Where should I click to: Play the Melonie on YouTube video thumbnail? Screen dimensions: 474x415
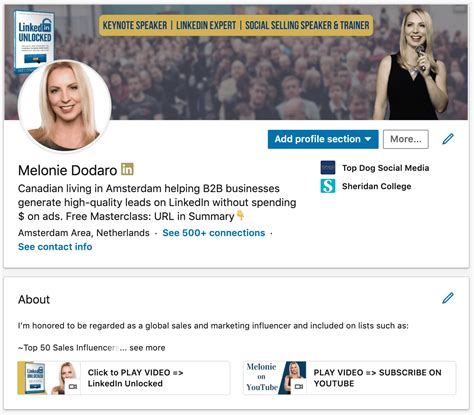click(275, 378)
